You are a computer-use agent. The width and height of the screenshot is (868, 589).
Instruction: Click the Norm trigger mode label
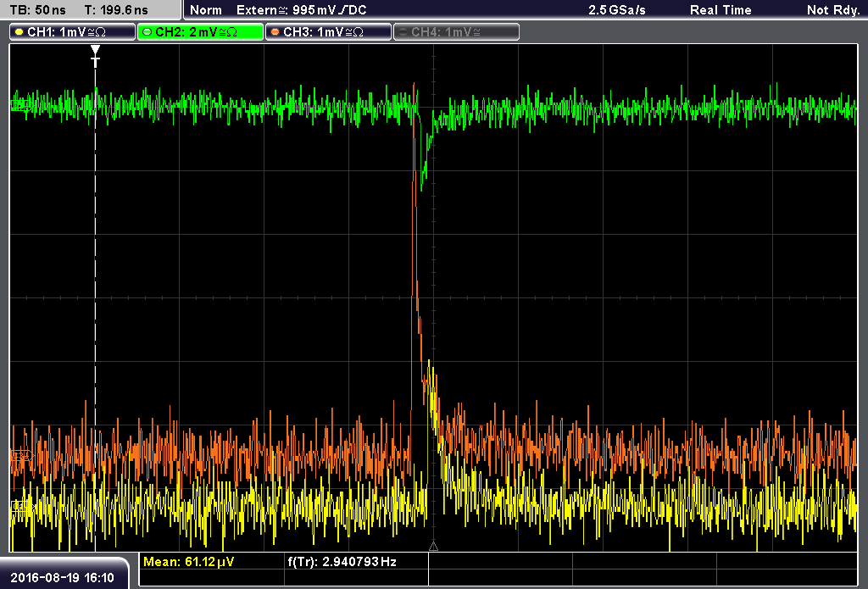205,10
